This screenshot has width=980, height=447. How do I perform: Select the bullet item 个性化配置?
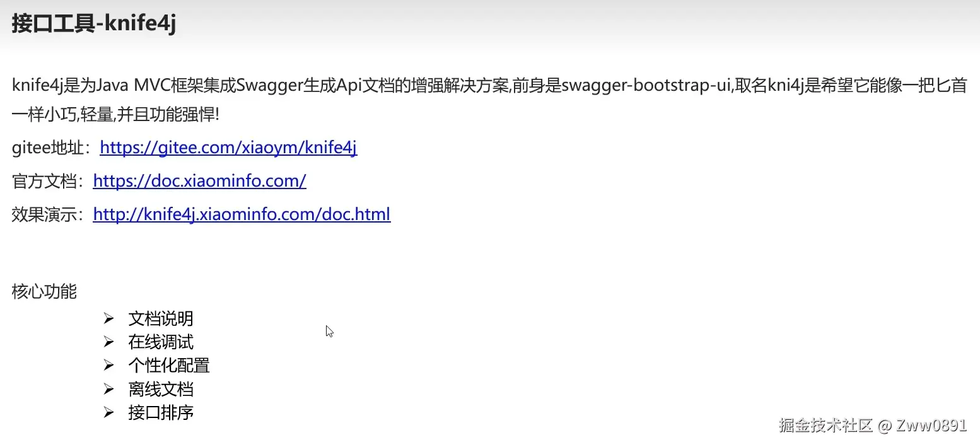pyautogui.click(x=169, y=365)
